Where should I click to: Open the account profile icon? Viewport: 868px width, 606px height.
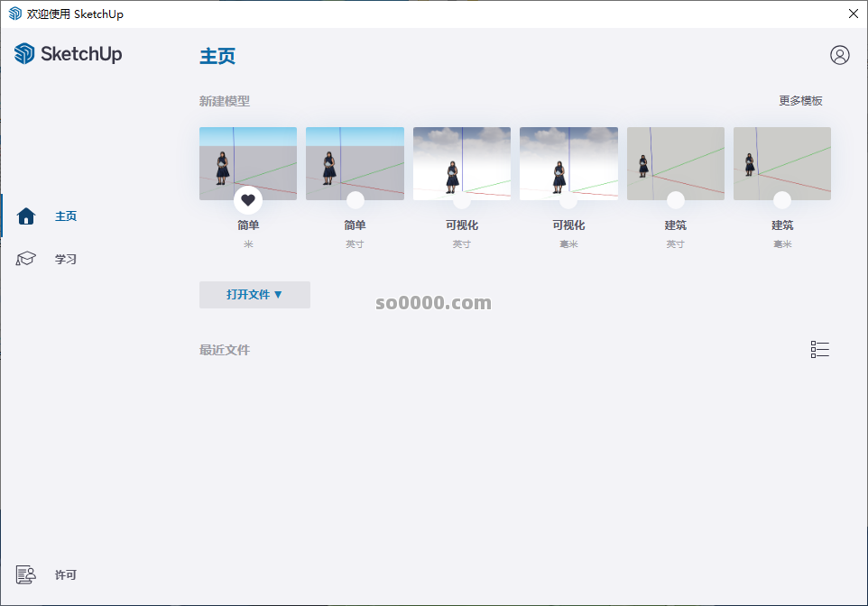[840, 55]
